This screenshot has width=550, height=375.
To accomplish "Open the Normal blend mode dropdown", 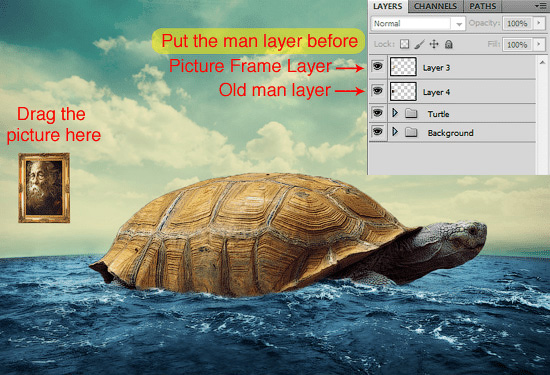I will (x=418, y=24).
